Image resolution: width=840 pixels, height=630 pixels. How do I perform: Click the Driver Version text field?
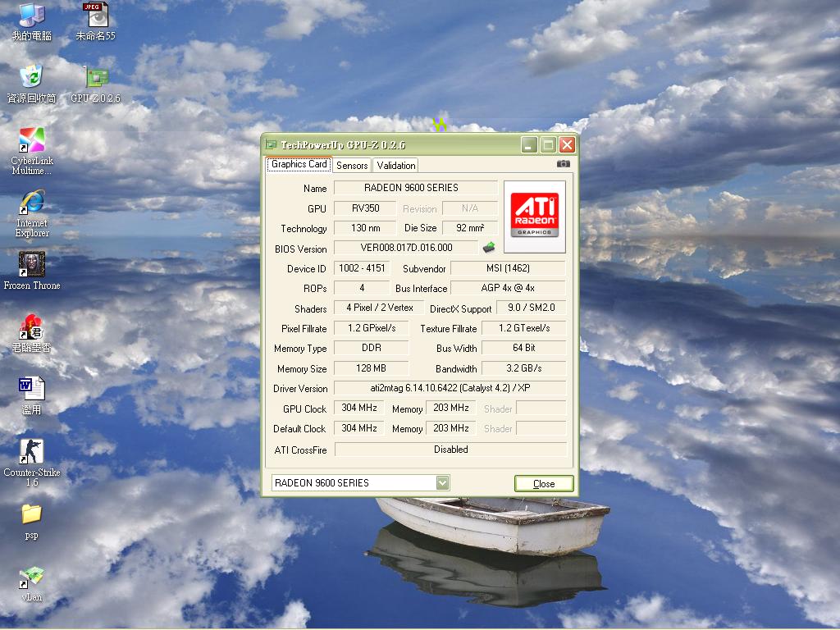(450, 388)
